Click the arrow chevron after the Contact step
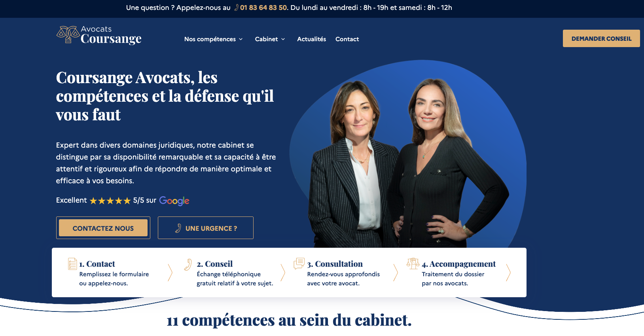The image size is (644, 336). coord(170,273)
